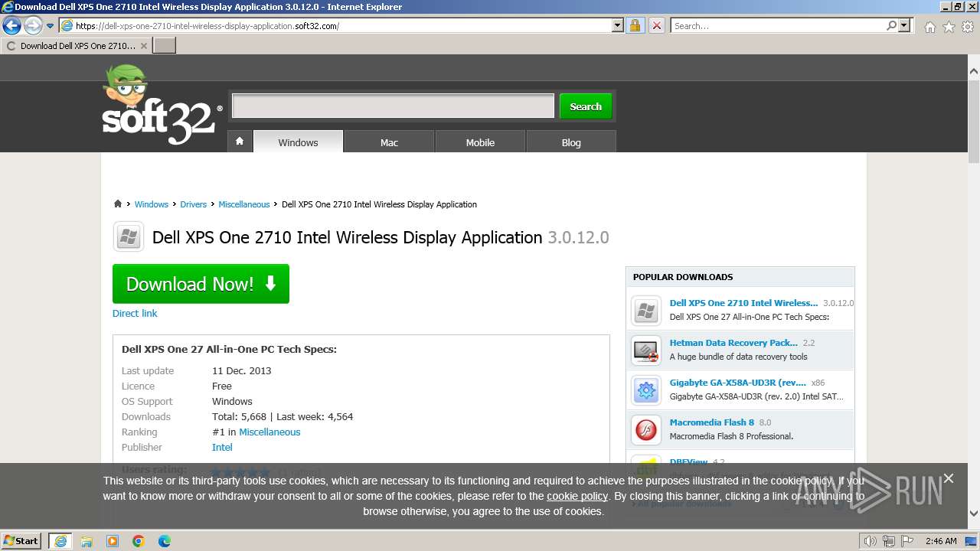This screenshot has width=980, height=551.
Task: Open the IE Home icon
Action: 929,27
